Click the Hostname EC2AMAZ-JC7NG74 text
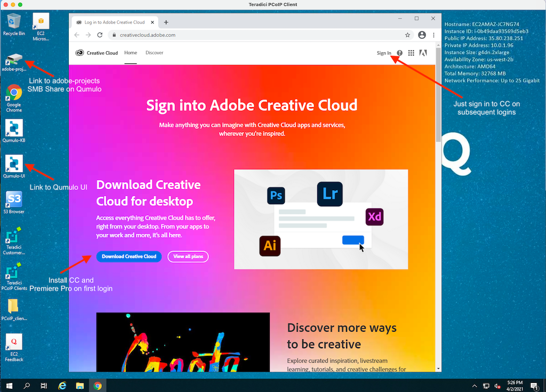The height and width of the screenshot is (392, 546). click(482, 24)
